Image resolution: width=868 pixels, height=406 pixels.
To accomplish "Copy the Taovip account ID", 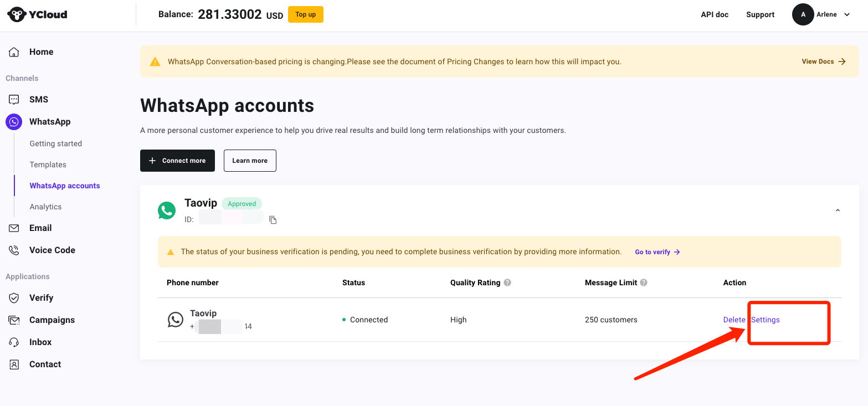I will coord(273,220).
